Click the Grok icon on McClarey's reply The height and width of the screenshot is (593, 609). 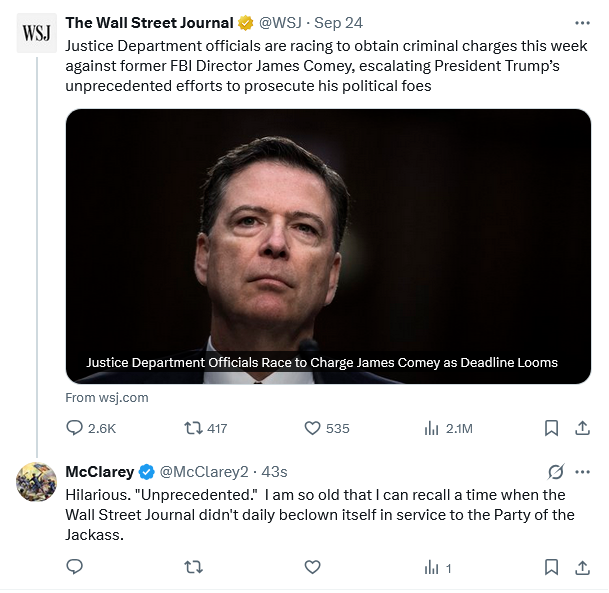(556, 471)
